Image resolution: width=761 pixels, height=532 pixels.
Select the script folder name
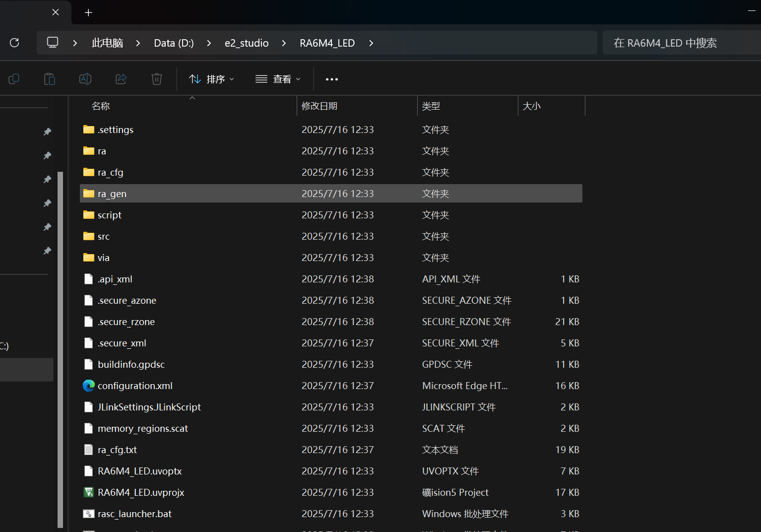click(110, 215)
